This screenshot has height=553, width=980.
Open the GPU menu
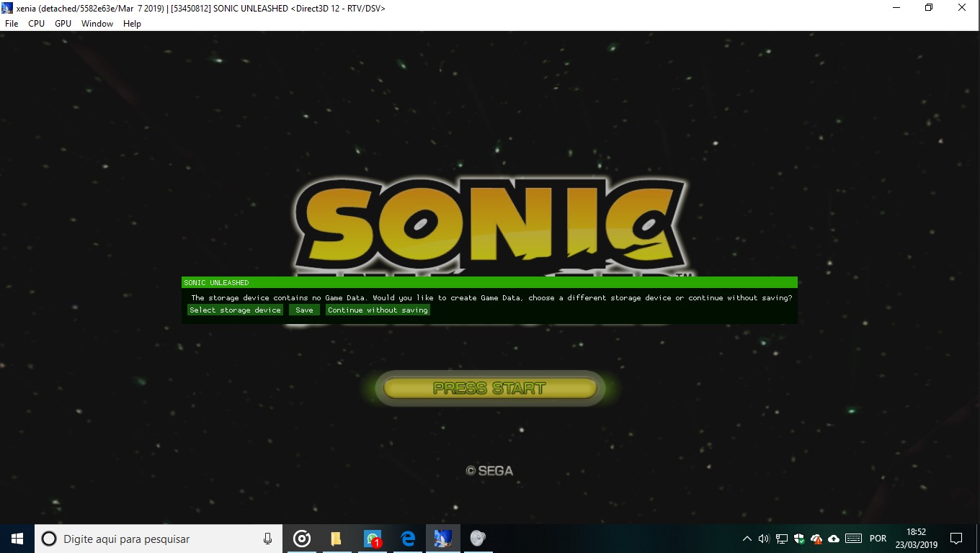pos(63,24)
